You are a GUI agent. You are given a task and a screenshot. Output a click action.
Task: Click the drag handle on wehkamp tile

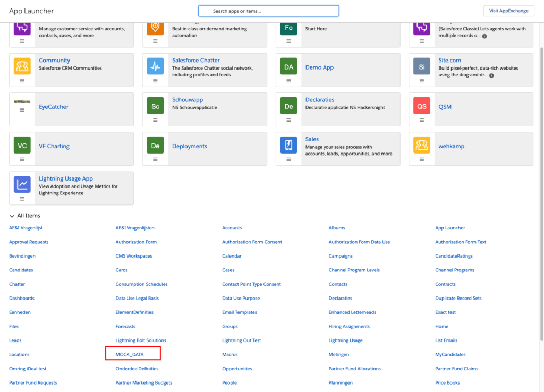click(421, 159)
